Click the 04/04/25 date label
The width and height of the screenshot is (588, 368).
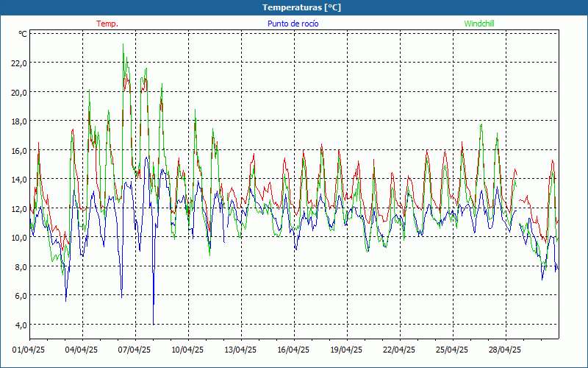coord(82,350)
